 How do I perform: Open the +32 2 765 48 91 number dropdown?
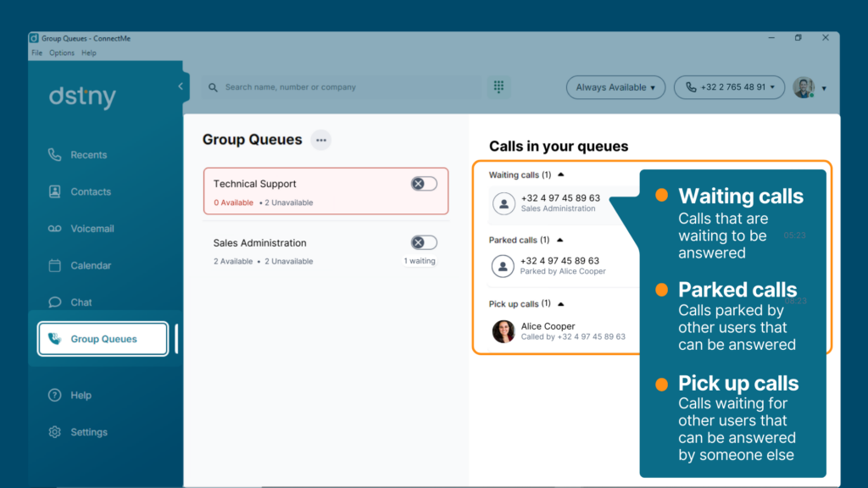coord(729,87)
